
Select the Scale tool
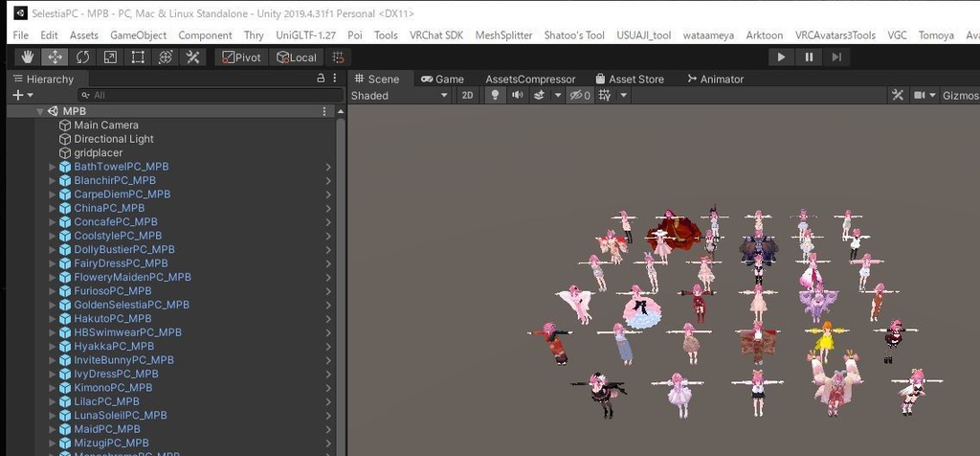tap(110, 57)
